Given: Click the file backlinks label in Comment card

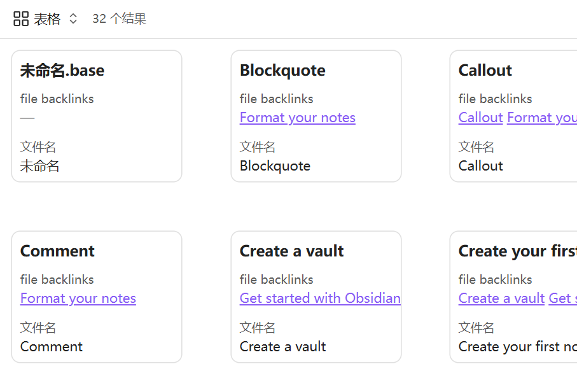Looking at the screenshot, I should pos(57,279).
